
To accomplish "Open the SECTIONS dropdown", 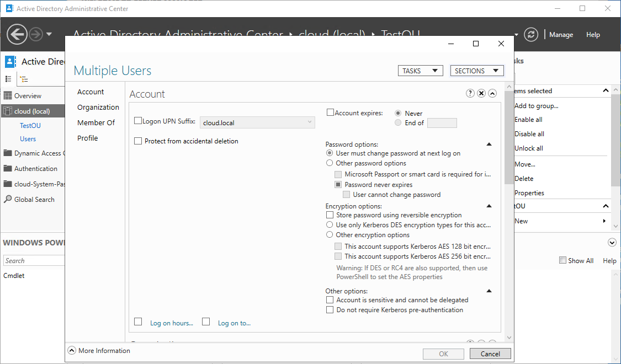I will pyautogui.click(x=477, y=71).
